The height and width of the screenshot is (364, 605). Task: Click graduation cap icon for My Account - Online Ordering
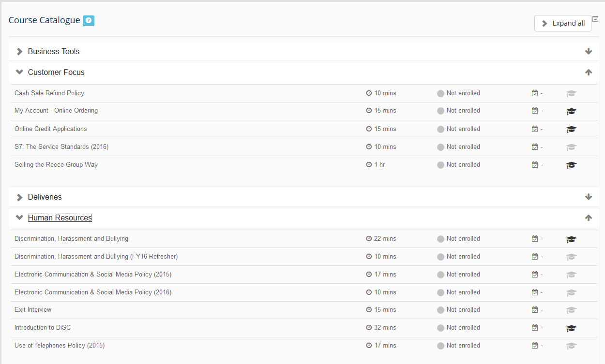coord(571,111)
